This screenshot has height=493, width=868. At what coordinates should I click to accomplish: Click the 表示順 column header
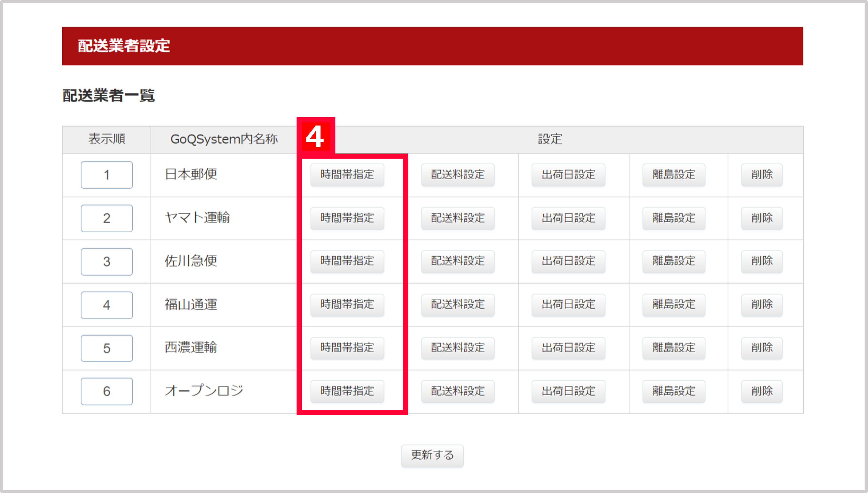(x=107, y=139)
